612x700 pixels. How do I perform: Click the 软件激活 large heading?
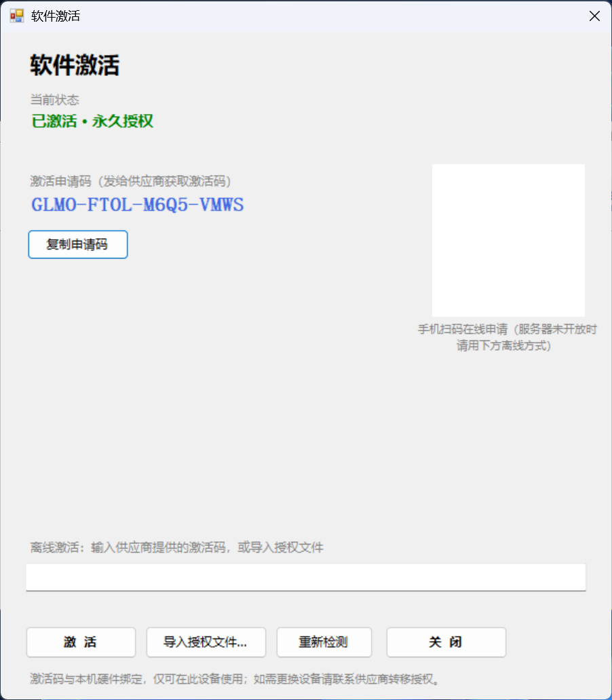tap(75, 65)
